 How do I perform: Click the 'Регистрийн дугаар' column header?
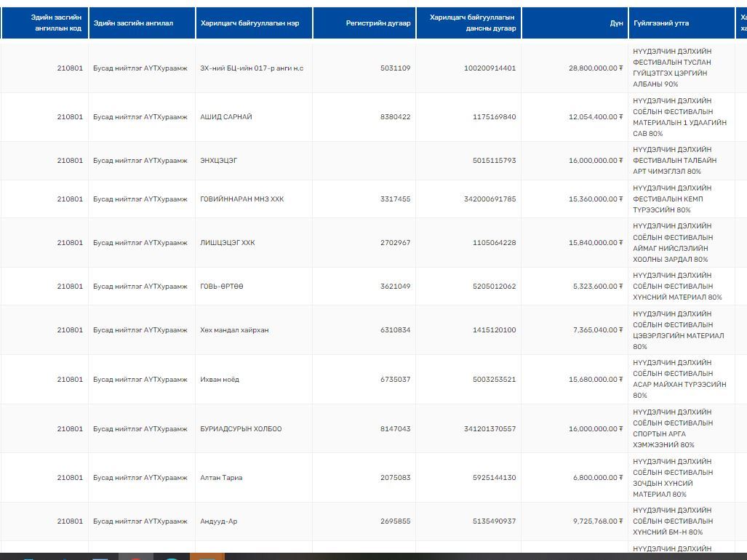378,23
